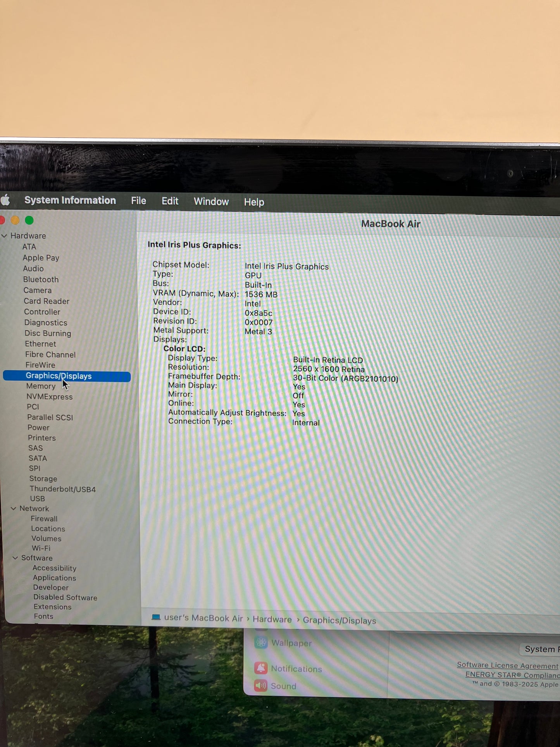Collapse the Network section chevron
The height and width of the screenshot is (747, 560).
click(14, 508)
